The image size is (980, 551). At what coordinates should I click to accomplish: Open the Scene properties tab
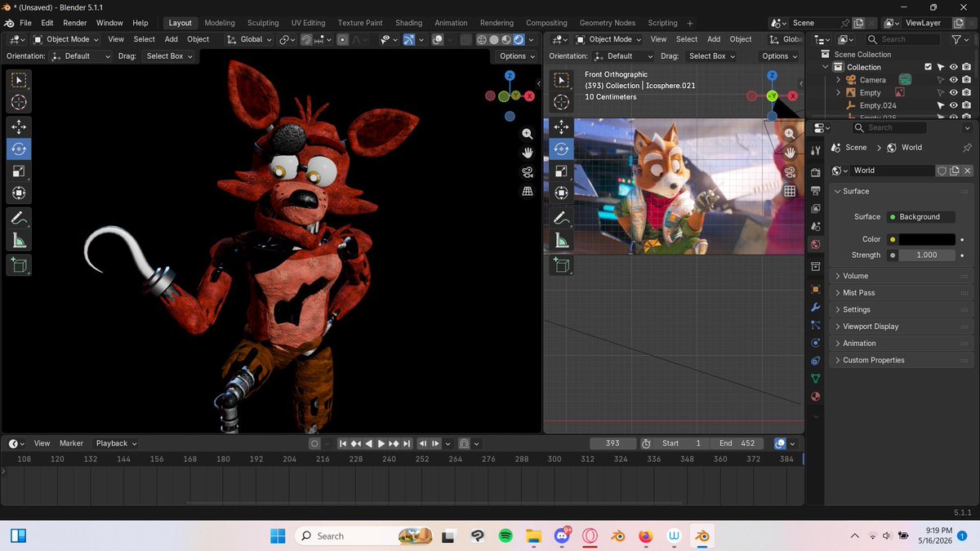click(x=815, y=226)
